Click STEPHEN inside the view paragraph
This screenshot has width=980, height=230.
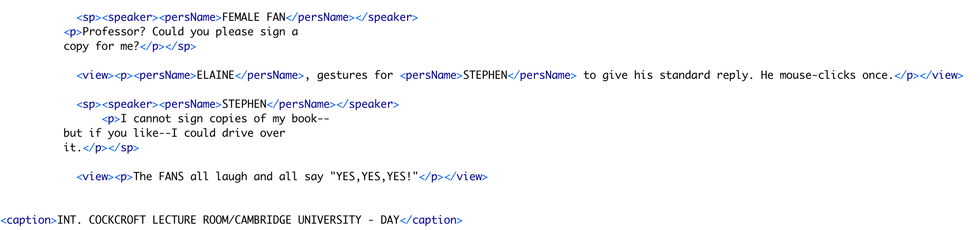pyautogui.click(x=485, y=75)
